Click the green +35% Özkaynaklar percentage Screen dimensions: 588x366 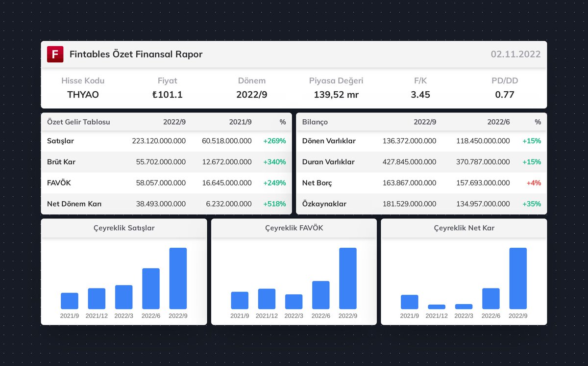coord(532,204)
